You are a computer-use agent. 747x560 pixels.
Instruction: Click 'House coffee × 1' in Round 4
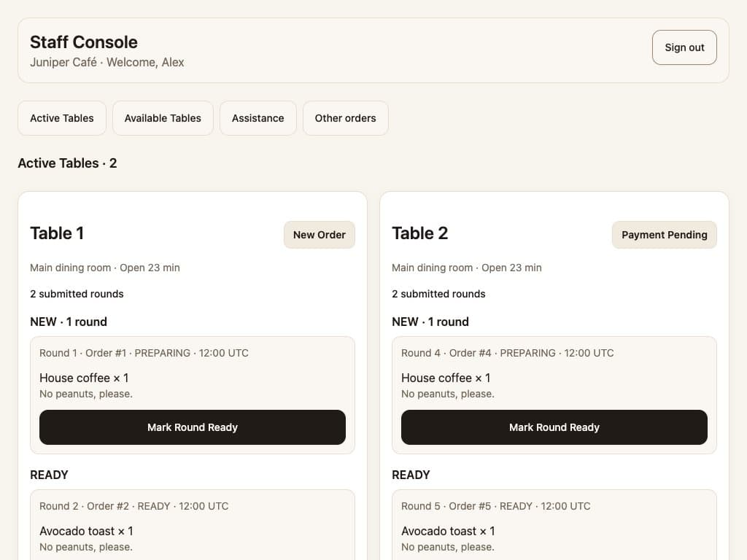pos(446,378)
